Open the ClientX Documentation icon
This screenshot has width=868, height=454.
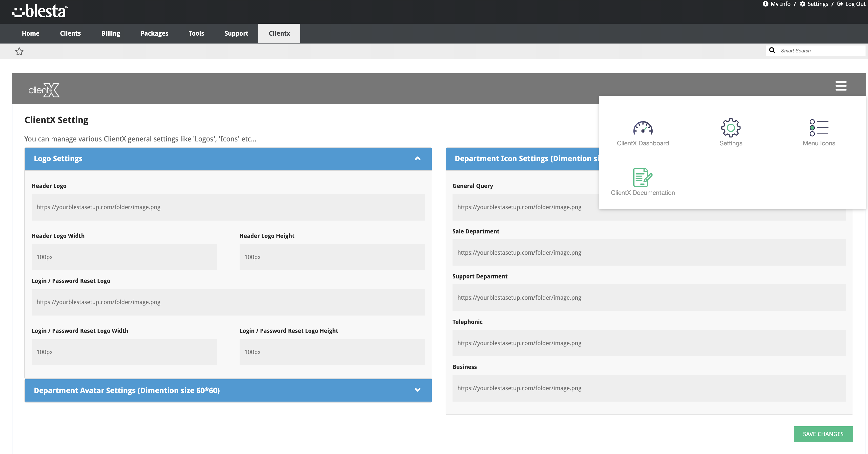(x=642, y=177)
